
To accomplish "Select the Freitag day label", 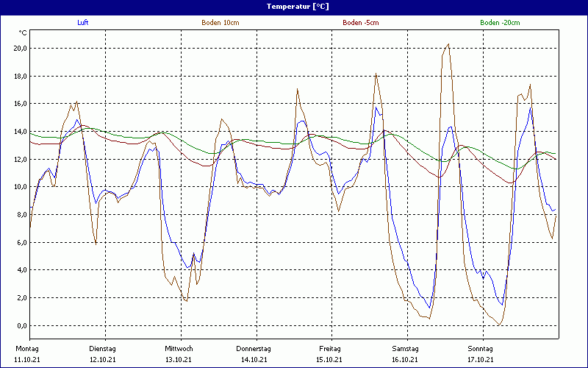I will tap(329, 348).
